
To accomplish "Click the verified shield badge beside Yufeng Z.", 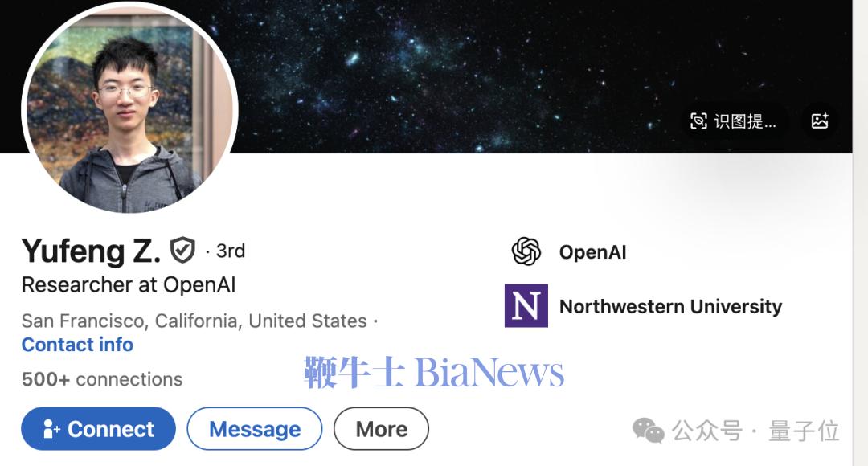I will tap(182, 250).
